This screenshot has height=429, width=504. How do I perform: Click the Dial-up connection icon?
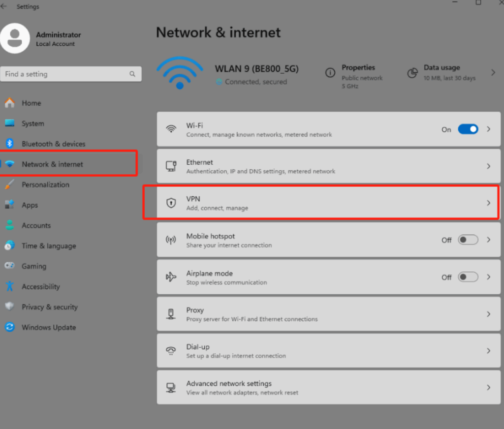(x=171, y=351)
